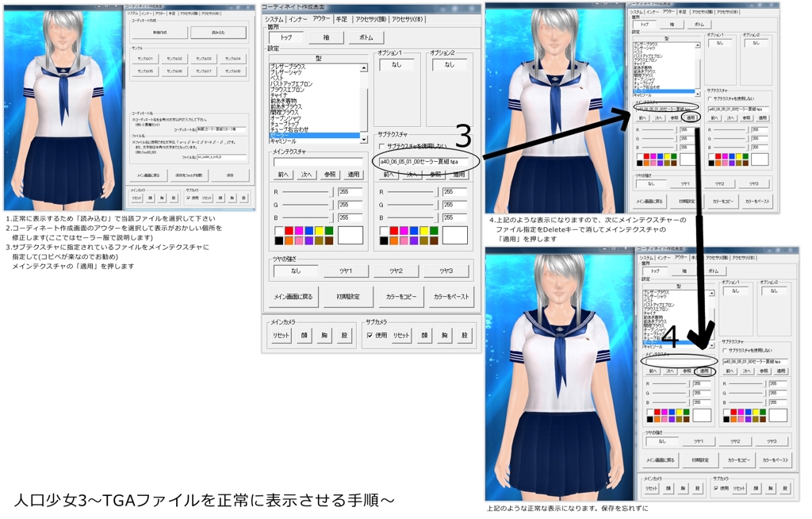Click sub texture B slider, large center window
Image resolution: width=812 pixels, height=519 pixels.
(412, 218)
